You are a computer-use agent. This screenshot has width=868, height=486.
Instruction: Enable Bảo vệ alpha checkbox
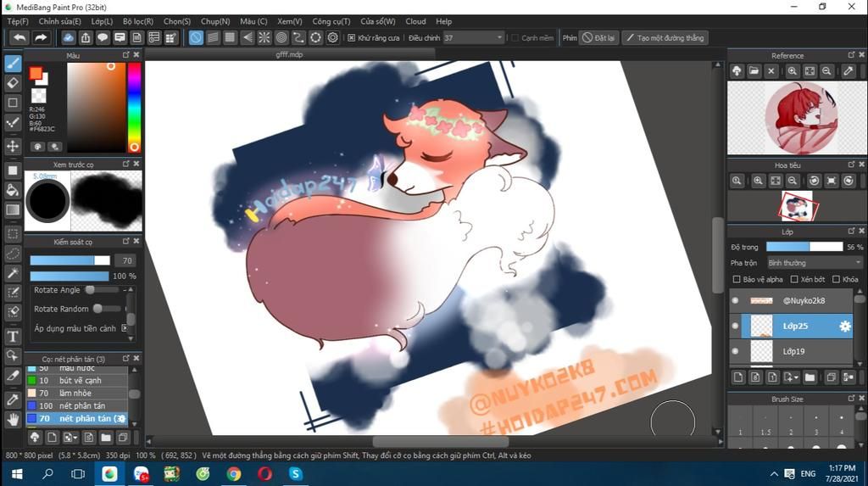(x=737, y=279)
